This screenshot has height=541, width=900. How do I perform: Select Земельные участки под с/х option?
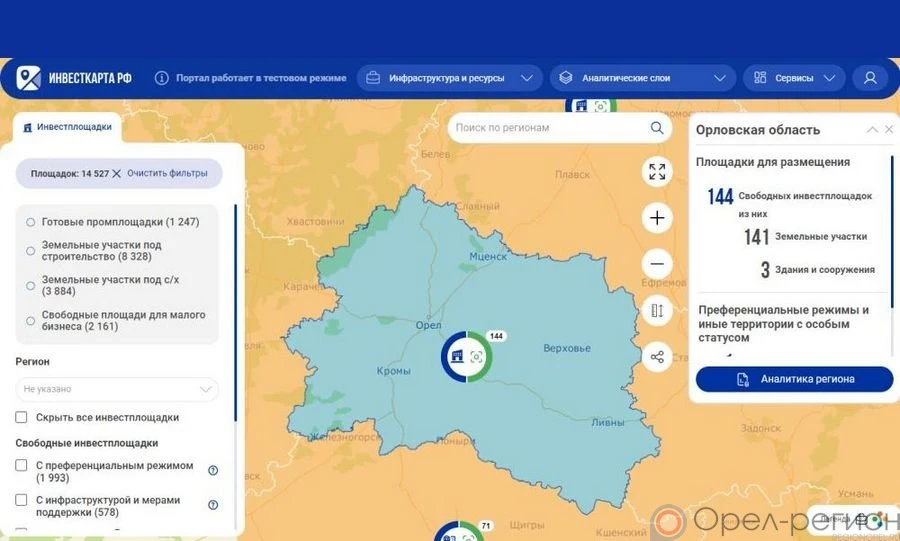(31, 285)
